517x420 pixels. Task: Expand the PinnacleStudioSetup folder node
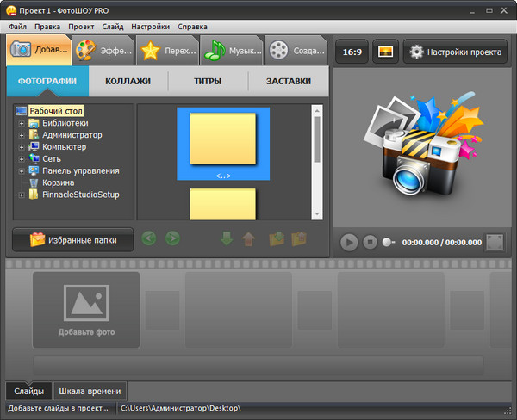click(21, 195)
